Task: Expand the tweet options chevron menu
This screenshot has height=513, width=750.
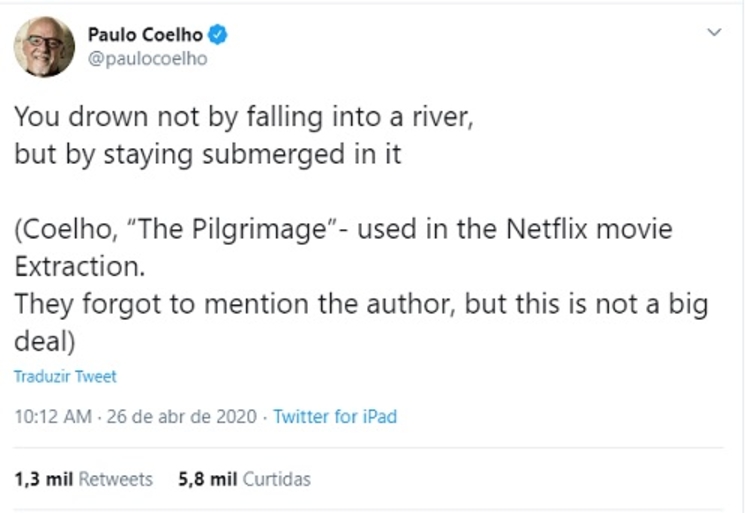Action: (x=714, y=33)
